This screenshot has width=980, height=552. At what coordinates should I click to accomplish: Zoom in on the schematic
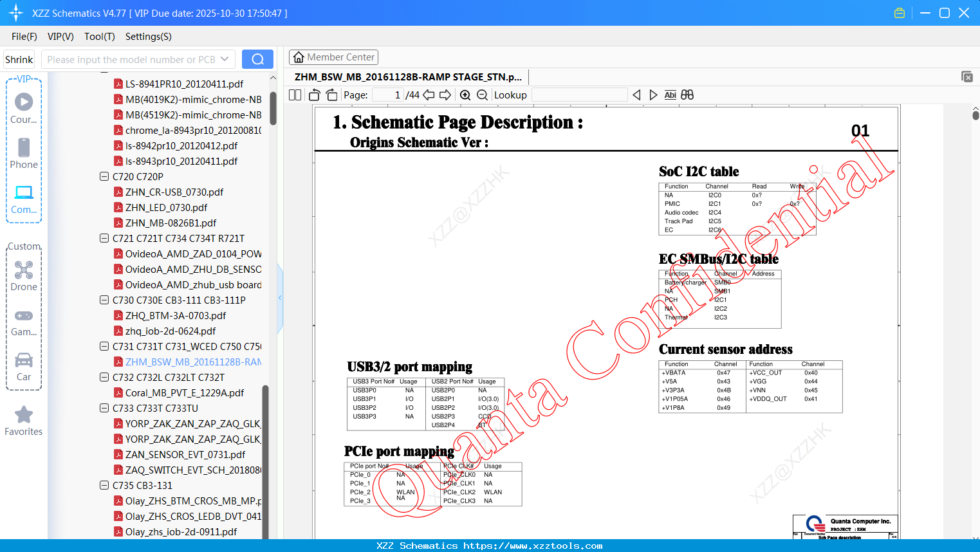(x=465, y=95)
